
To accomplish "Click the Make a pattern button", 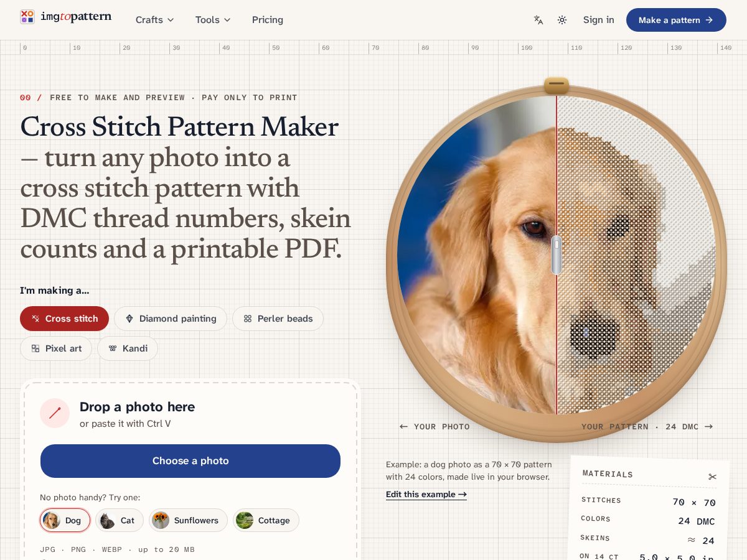I will pos(676,20).
